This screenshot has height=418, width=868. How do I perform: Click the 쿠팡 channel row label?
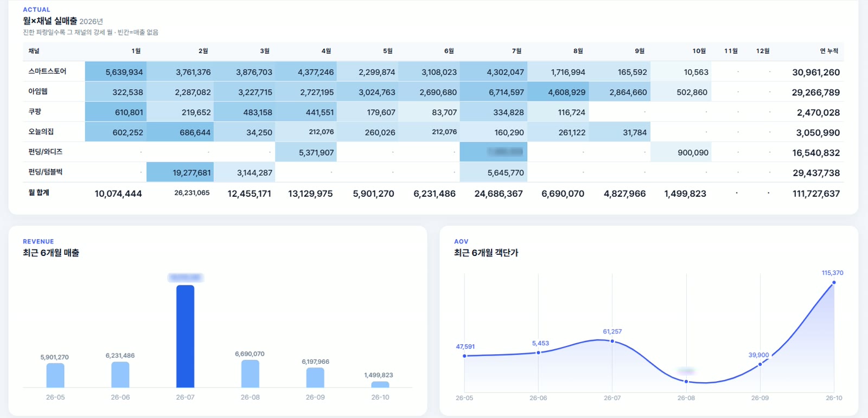click(35, 112)
